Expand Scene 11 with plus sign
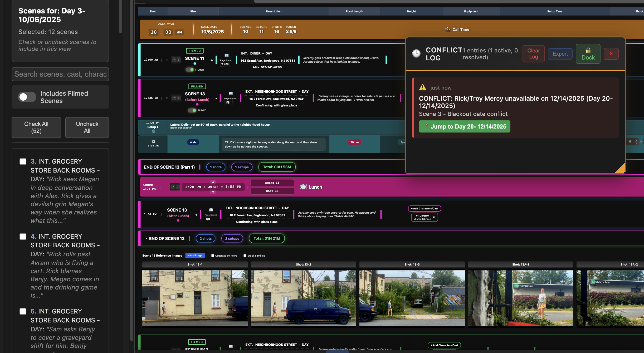Screen dimensions: 644x353 212,60
